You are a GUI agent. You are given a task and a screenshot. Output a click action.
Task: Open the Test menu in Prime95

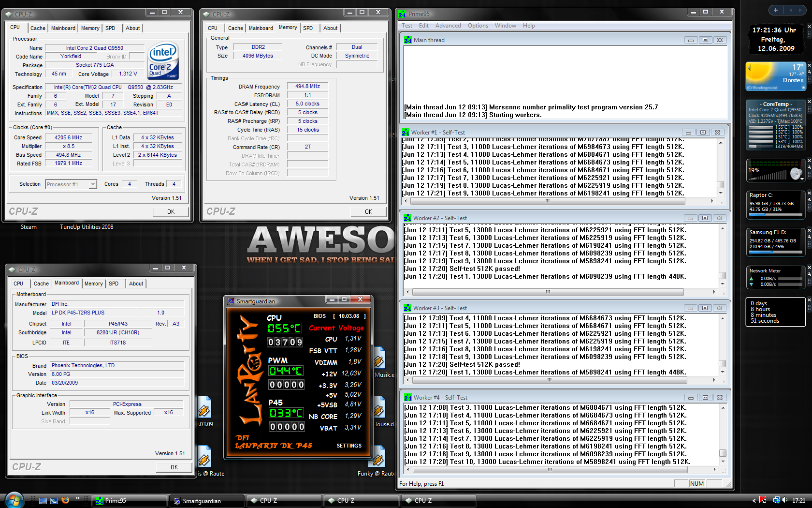pyautogui.click(x=407, y=26)
